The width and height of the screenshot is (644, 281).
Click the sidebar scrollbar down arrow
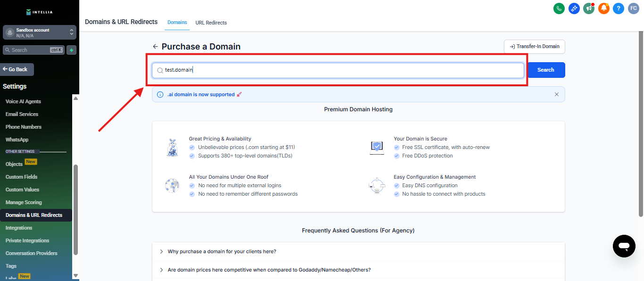click(x=75, y=276)
